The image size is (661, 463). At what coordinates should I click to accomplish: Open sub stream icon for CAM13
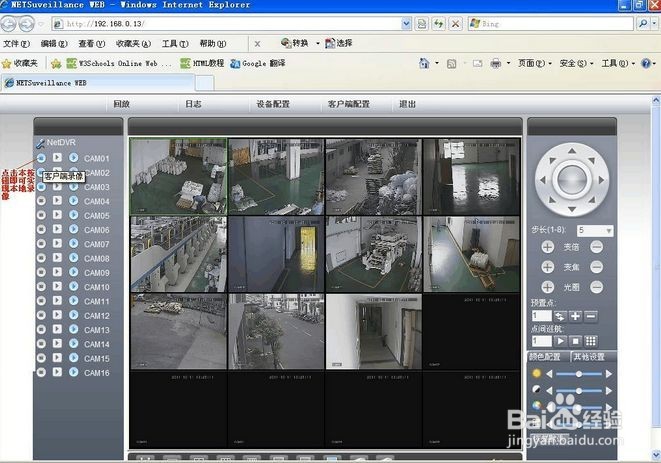[x=73, y=329]
